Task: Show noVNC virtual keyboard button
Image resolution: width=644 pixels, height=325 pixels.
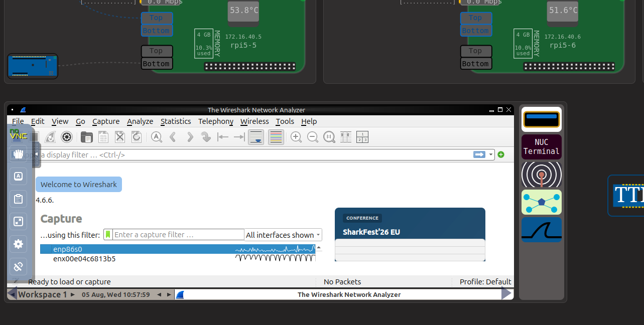Action: pos(19,176)
